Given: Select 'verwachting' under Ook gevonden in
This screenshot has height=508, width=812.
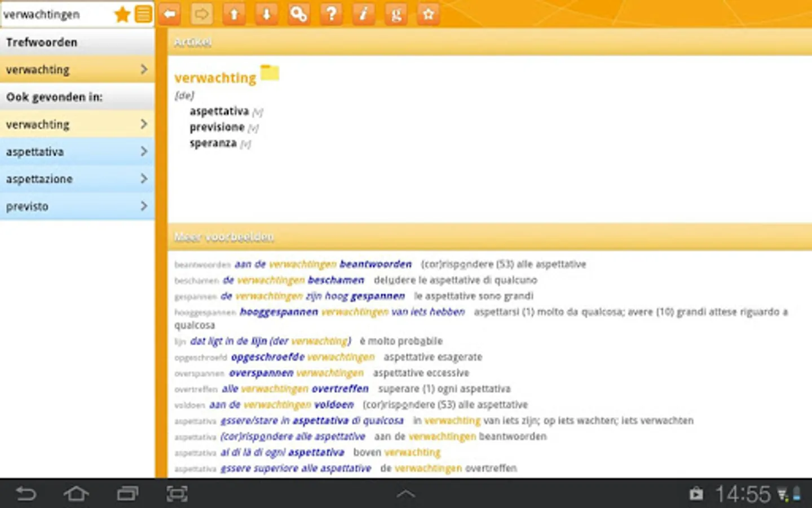Looking at the screenshot, I should [x=77, y=124].
